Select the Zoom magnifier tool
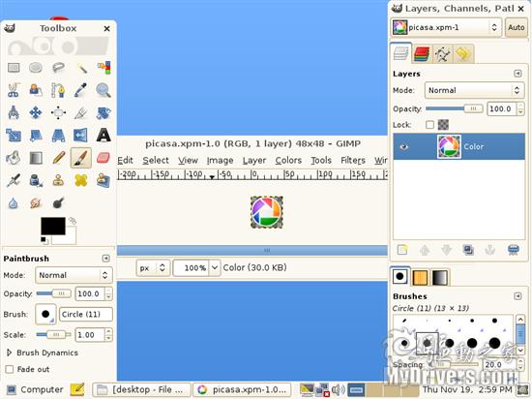 coord(103,90)
